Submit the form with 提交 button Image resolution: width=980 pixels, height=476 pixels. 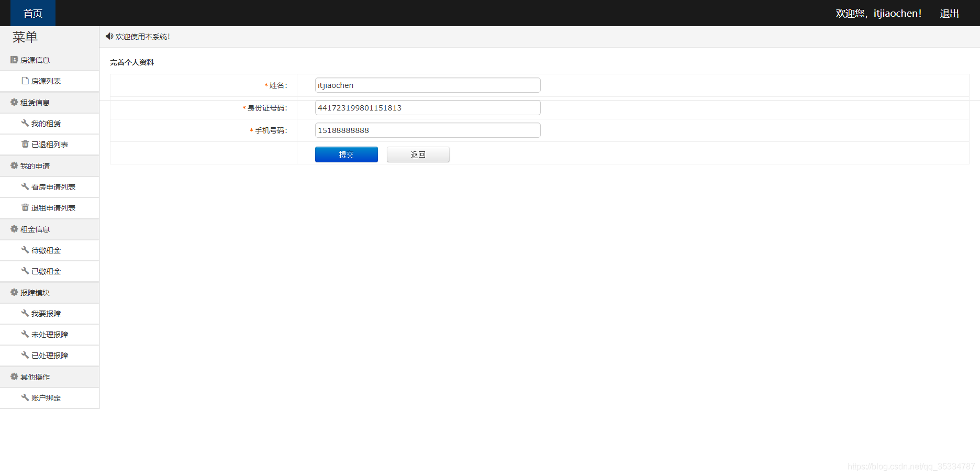point(347,154)
